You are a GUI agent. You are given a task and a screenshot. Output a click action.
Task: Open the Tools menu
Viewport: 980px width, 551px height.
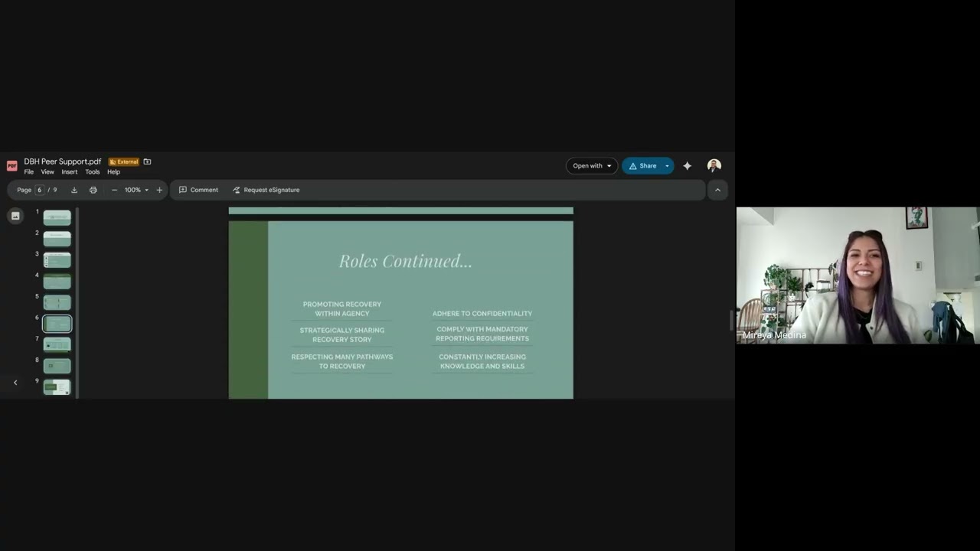click(x=93, y=172)
